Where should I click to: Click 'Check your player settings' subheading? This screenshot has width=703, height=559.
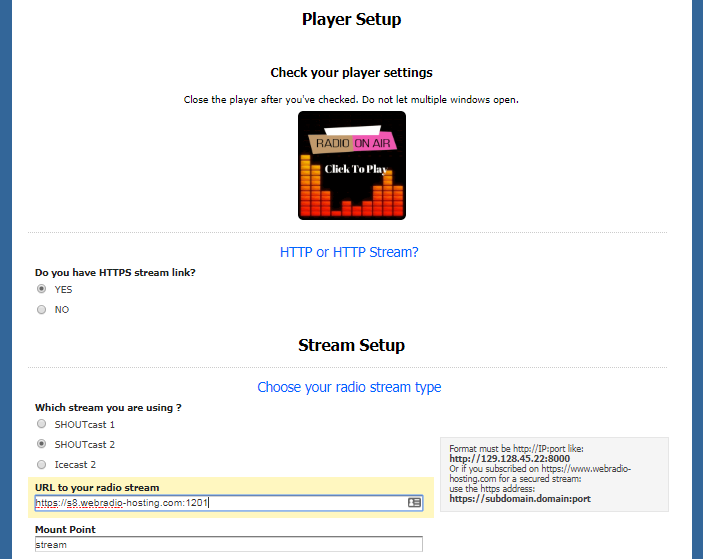351,73
